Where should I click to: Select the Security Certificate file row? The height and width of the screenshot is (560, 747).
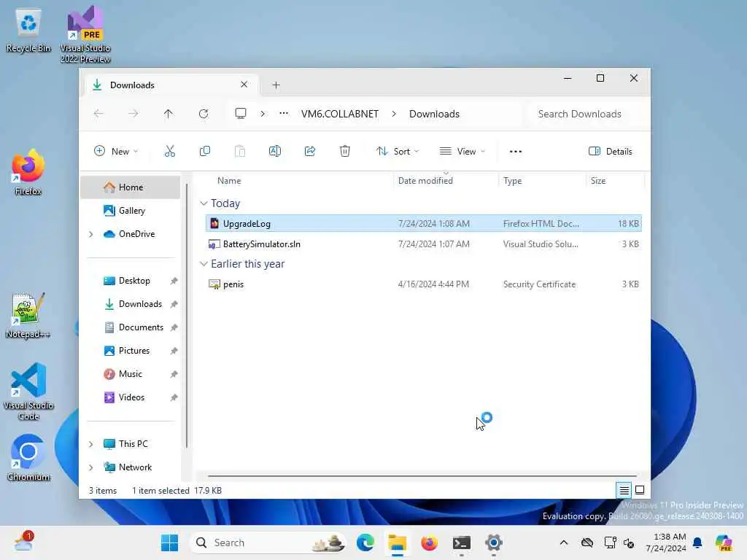click(x=424, y=284)
